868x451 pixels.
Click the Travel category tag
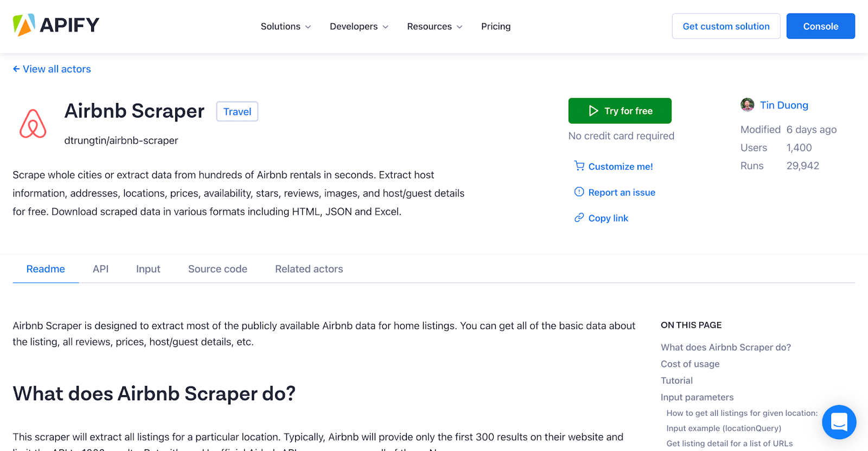pyautogui.click(x=237, y=111)
